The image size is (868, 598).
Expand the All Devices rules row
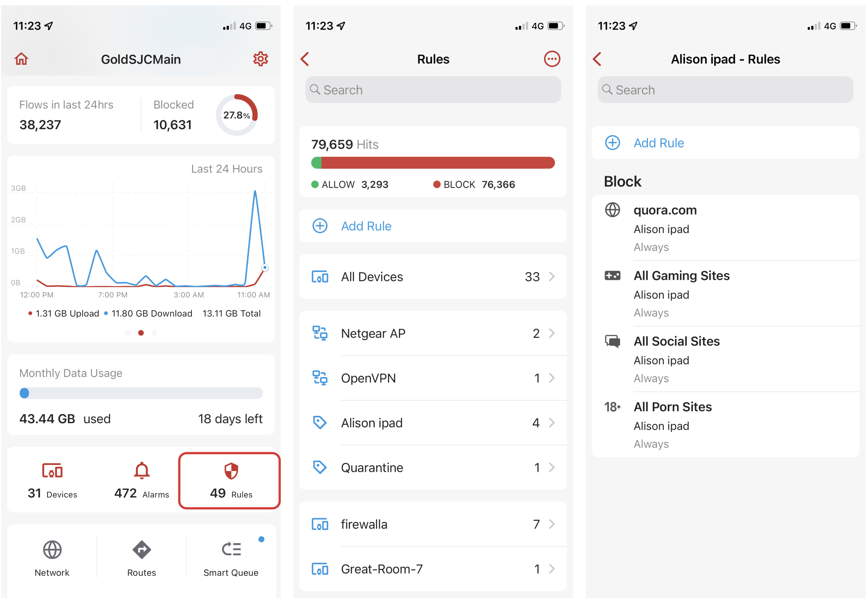[x=433, y=277]
